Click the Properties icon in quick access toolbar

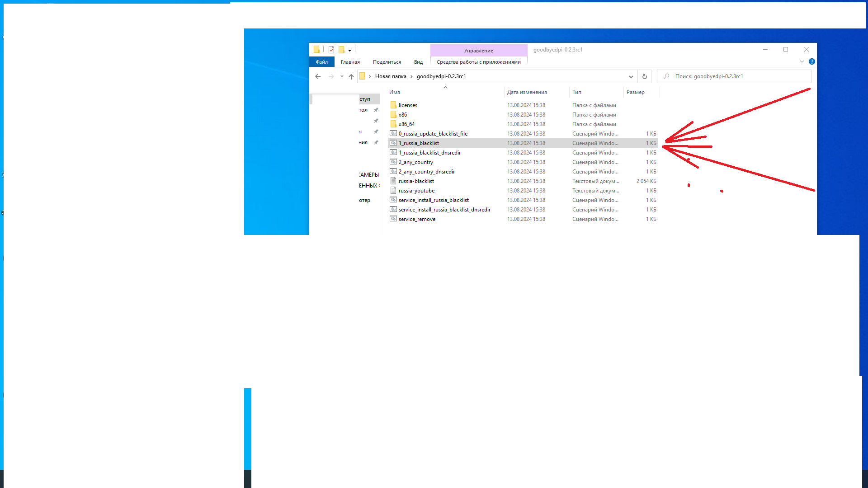[x=331, y=50]
